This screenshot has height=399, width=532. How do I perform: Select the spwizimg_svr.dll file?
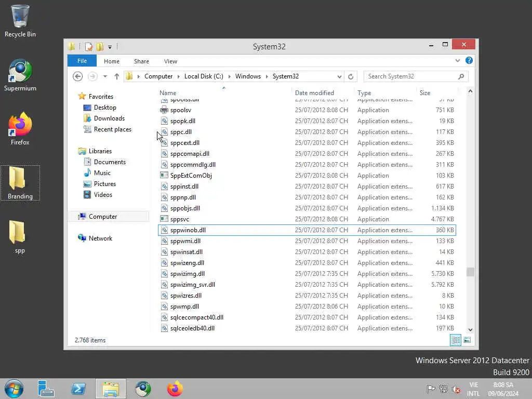(x=307, y=285)
